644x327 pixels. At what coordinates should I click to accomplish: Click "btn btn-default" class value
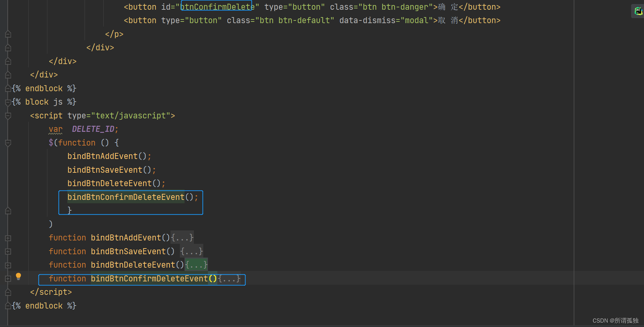pyautogui.click(x=295, y=20)
